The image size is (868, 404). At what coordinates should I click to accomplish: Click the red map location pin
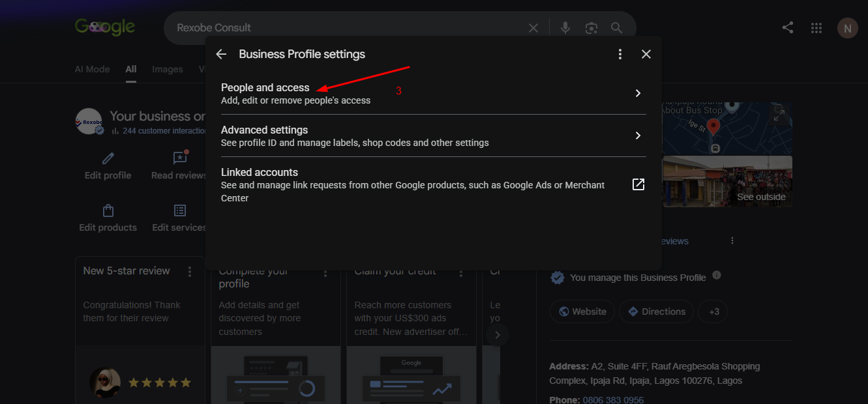[x=713, y=127]
